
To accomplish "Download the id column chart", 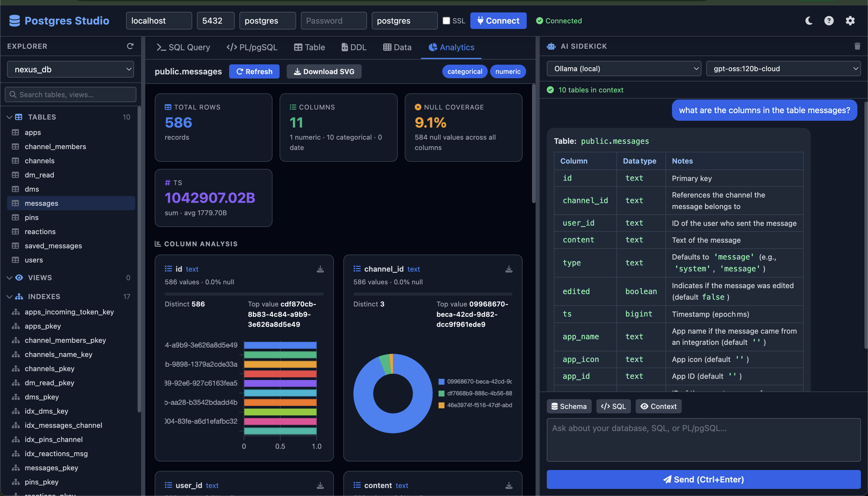I will click(x=320, y=269).
